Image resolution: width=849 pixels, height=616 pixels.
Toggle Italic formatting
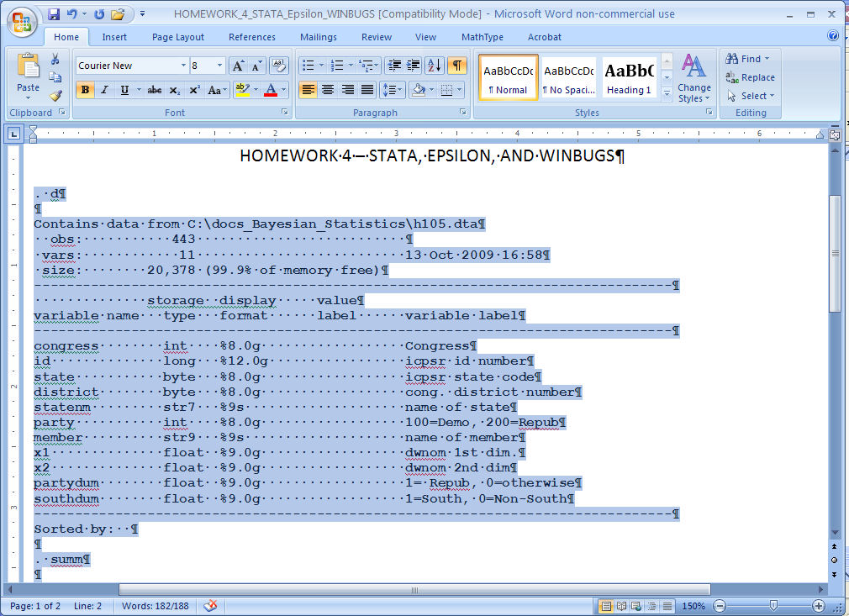pos(104,90)
